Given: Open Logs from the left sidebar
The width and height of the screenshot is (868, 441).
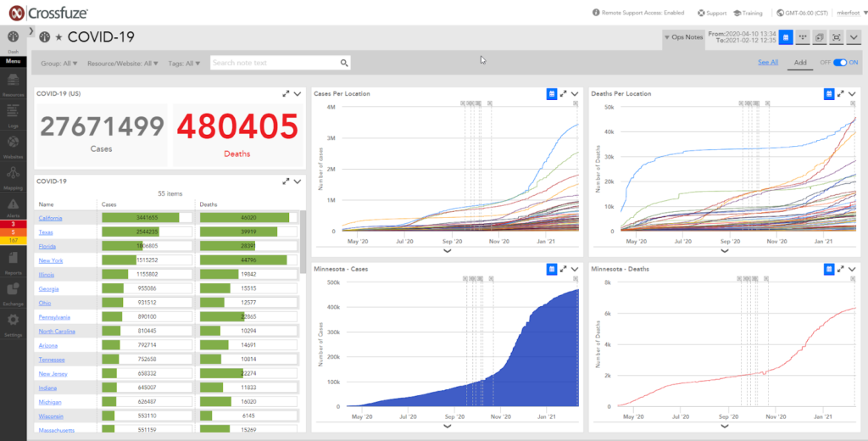Looking at the screenshot, I should coord(13,115).
